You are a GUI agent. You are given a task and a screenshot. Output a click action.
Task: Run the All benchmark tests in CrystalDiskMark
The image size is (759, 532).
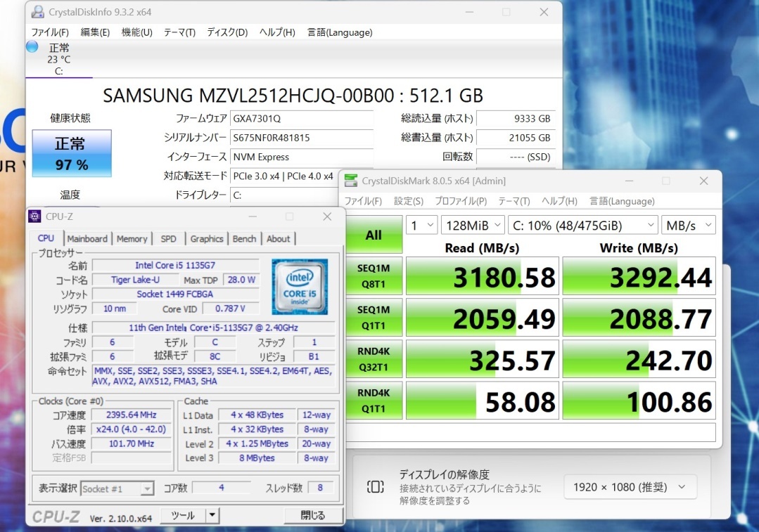[374, 235]
